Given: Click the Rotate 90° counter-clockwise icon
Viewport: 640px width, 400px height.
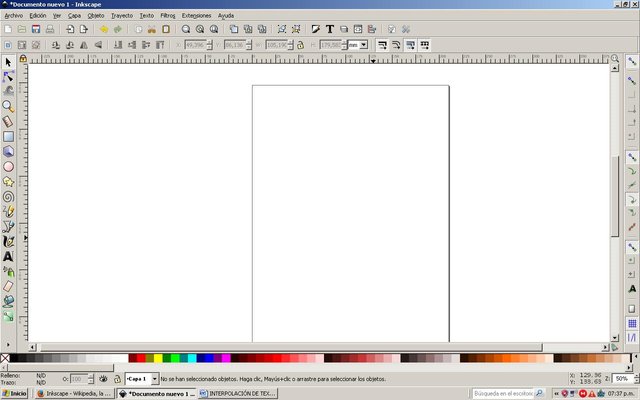Looking at the screenshot, I should tap(56, 45).
